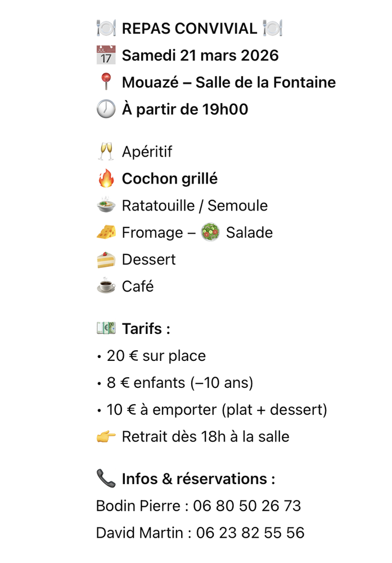Screen dimensions: 392x563
Task: Click the 10 € à emporter line
Action: [x=217, y=410]
